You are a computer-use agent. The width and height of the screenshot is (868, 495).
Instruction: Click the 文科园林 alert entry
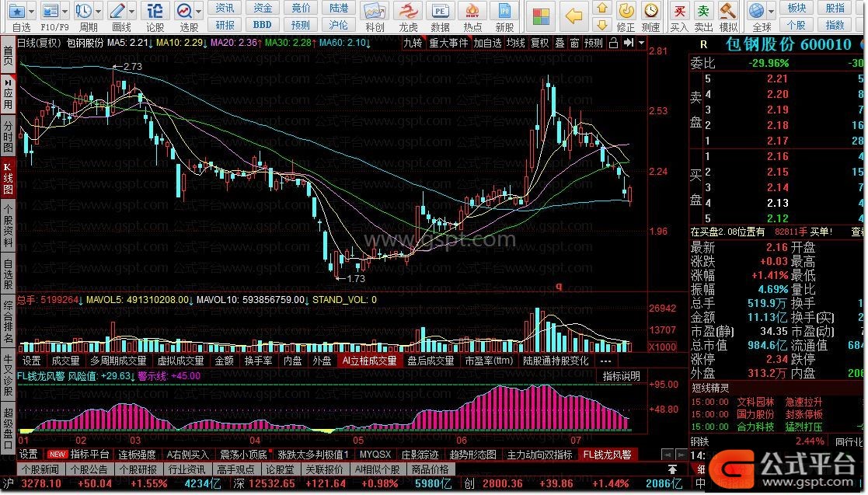coord(755,402)
